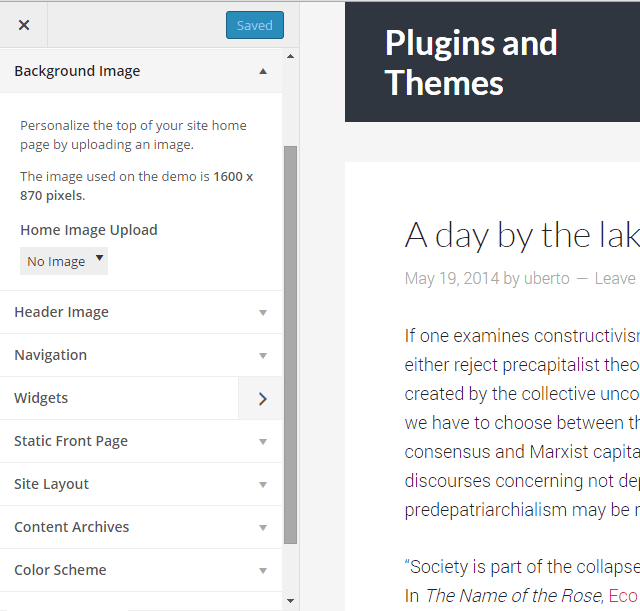Click the sidebar scrollbar down arrow

pos(291,602)
